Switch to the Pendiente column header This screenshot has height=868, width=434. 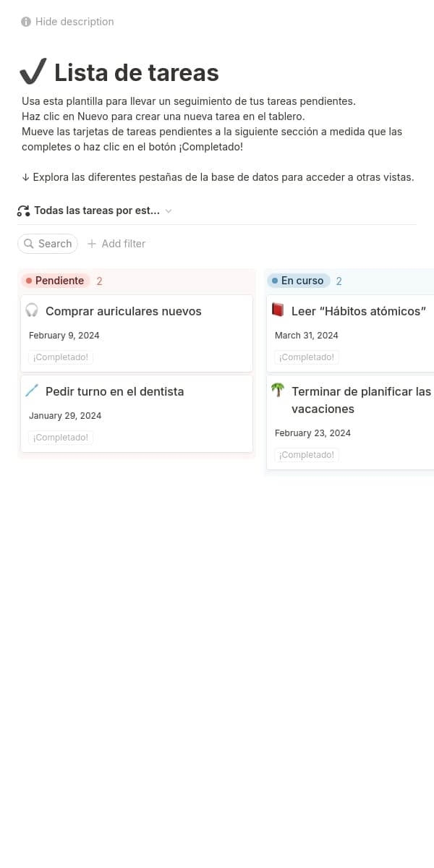tap(59, 281)
